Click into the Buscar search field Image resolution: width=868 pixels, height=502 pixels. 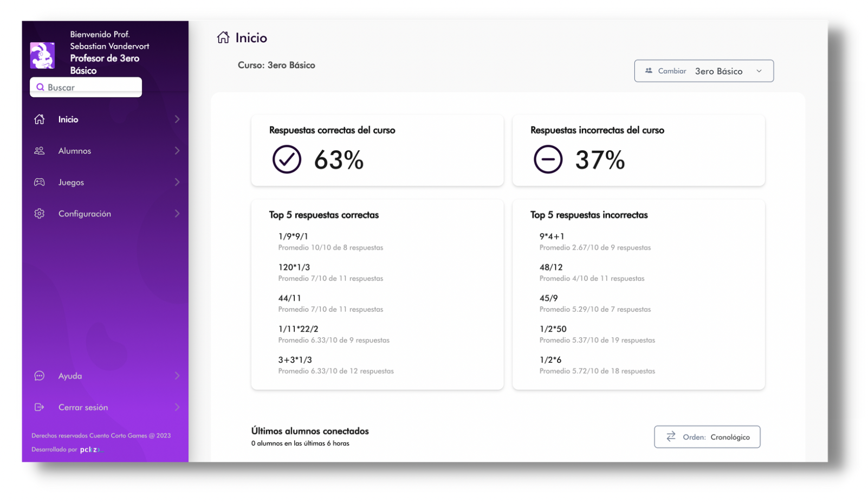click(x=92, y=87)
